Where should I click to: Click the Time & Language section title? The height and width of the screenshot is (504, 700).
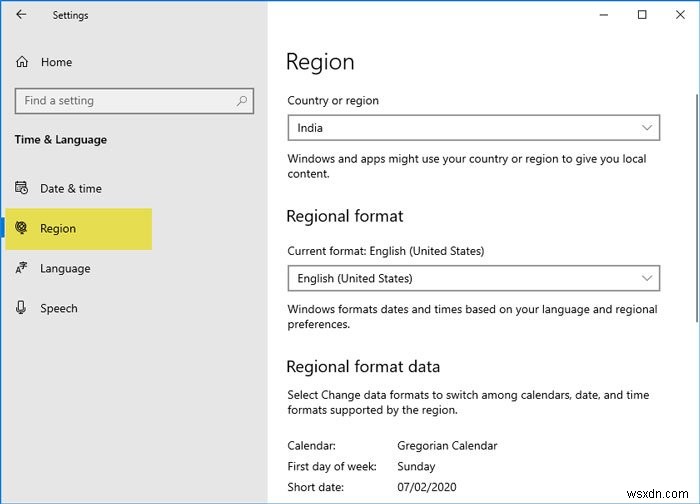(61, 140)
